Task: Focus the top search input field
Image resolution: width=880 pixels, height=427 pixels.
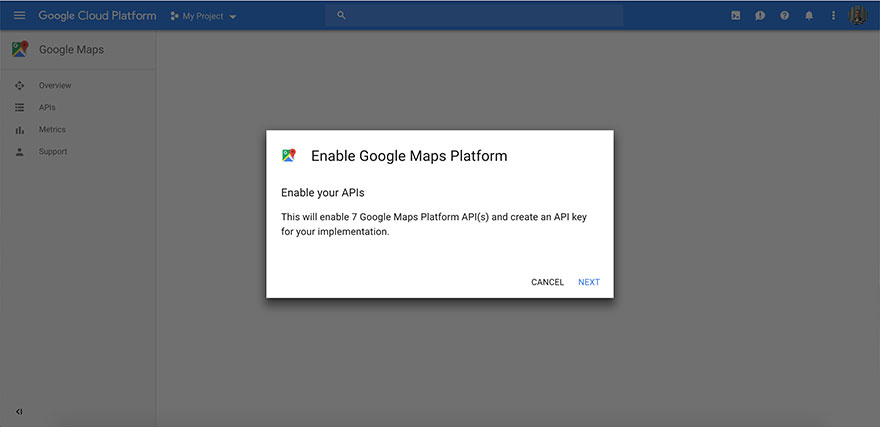Action: [474, 16]
